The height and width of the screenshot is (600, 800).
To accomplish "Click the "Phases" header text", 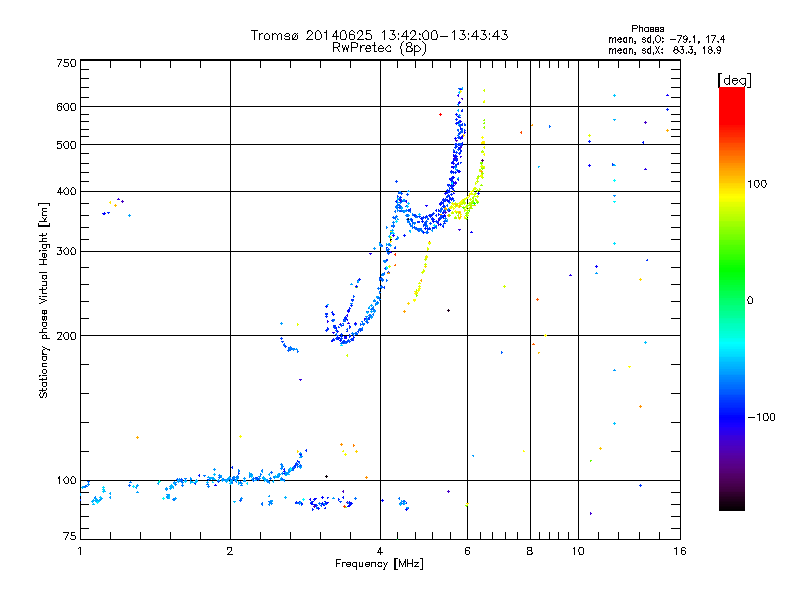I will tap(647, 29).
